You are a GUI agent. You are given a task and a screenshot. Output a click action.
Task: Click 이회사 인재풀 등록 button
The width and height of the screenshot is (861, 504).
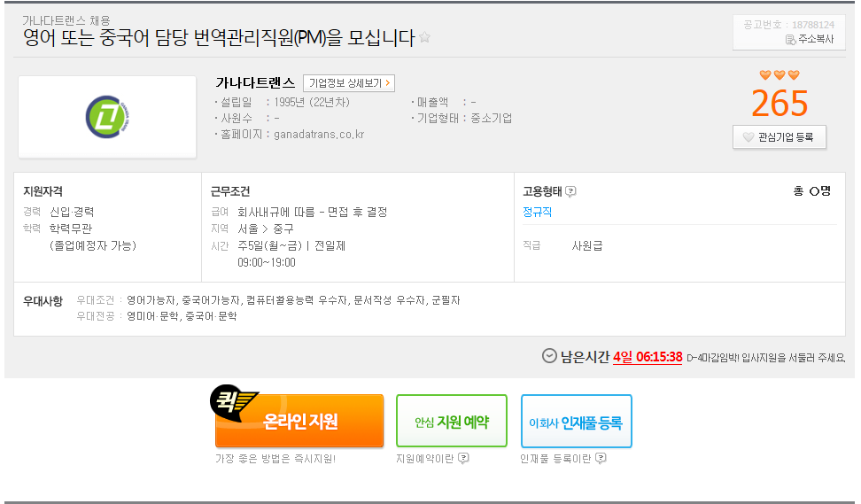click(576, 421)
